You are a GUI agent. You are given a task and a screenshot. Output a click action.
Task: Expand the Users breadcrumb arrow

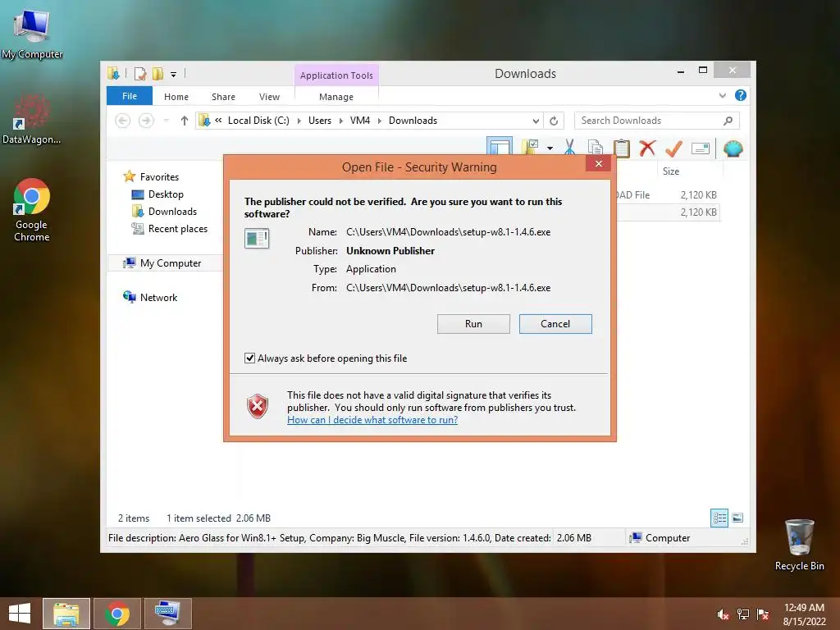tap(340, 121)
